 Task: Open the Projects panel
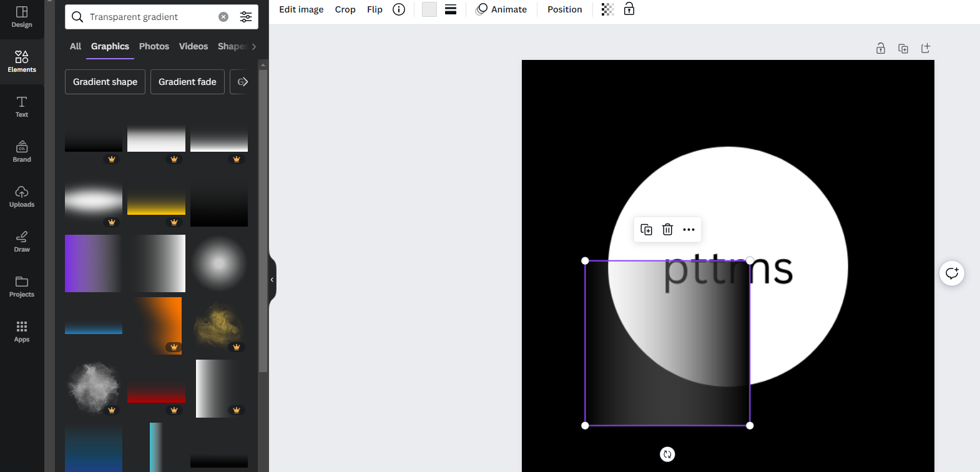(x=22, y=287)
